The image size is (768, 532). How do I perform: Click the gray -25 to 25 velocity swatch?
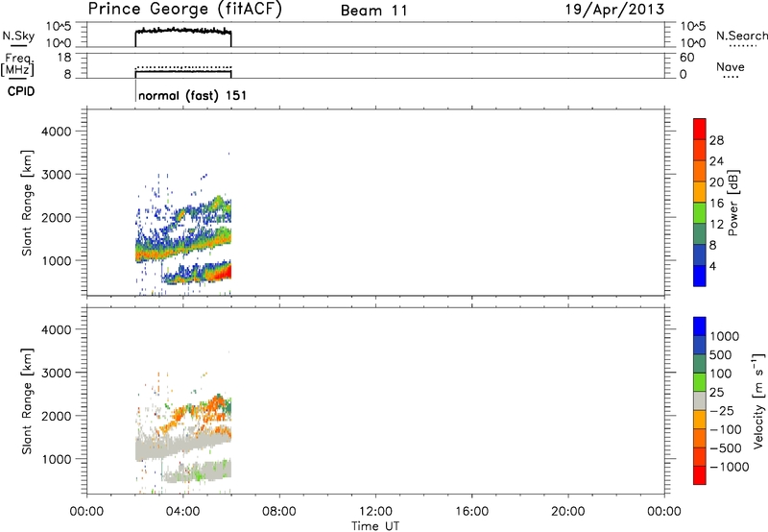700,400
